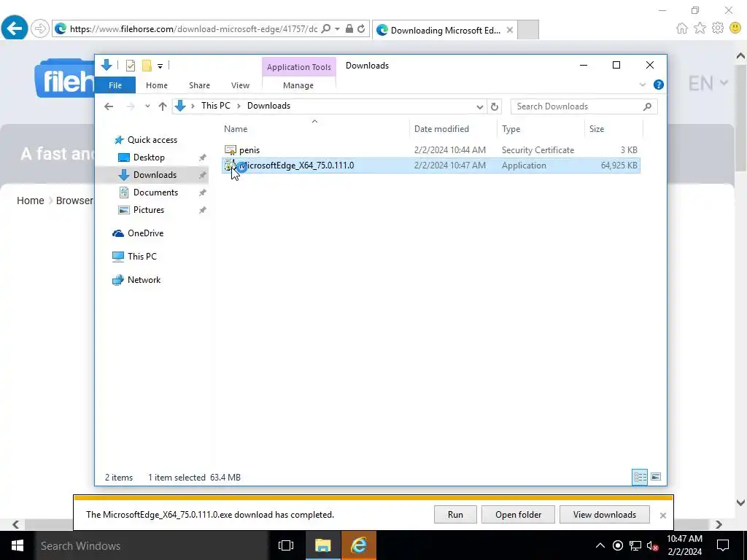
Task: Switch to the View ribbon tab
Action: click(x=240, y=85)
